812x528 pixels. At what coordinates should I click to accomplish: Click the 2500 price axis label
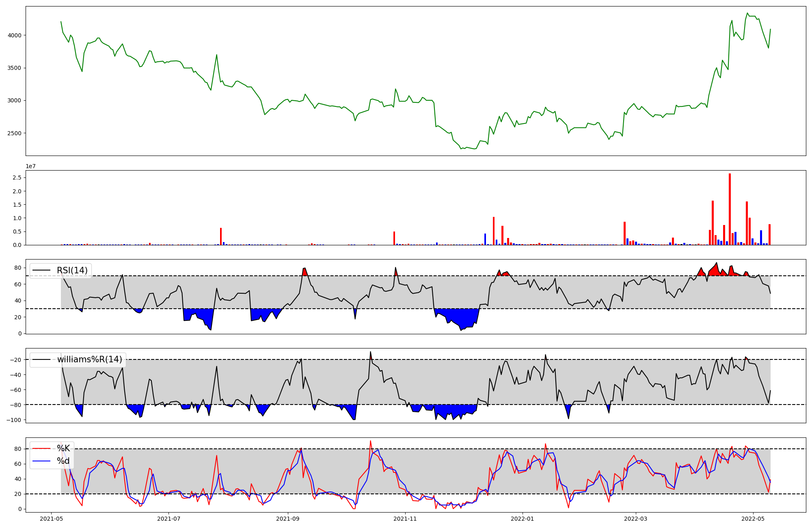(14, 133)
